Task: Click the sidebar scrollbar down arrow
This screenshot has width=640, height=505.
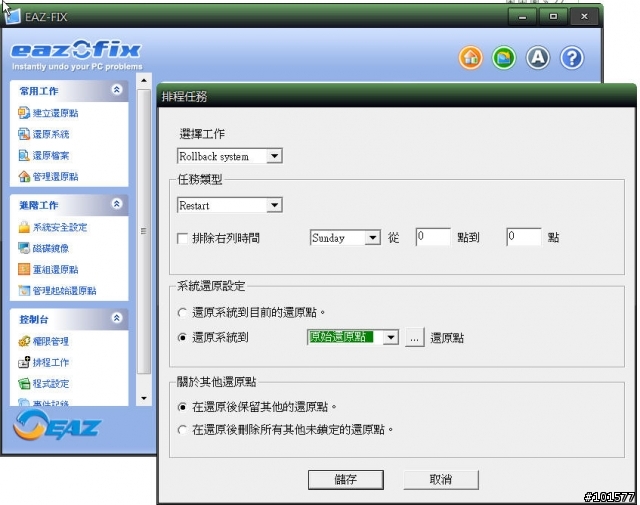Action: pos(144,398)
